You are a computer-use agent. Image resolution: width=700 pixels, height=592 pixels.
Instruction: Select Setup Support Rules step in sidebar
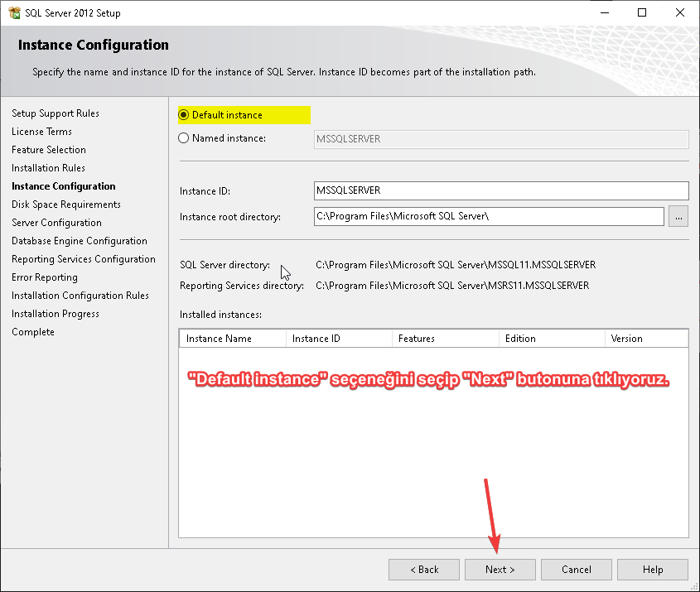click(x=56, y=113)
